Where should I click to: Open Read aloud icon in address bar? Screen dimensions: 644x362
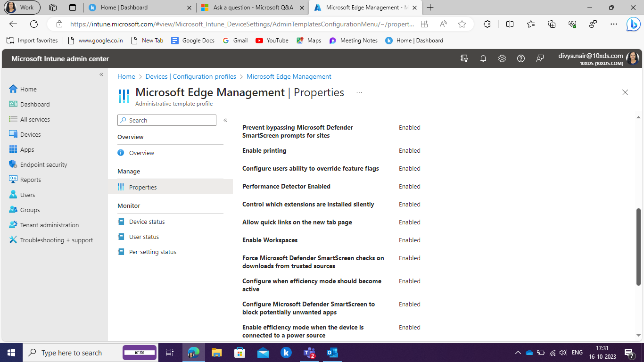(443, 24)
